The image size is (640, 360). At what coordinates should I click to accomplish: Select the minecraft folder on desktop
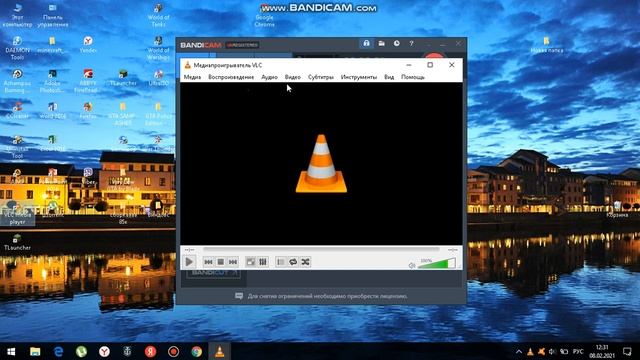click(52, 45)
